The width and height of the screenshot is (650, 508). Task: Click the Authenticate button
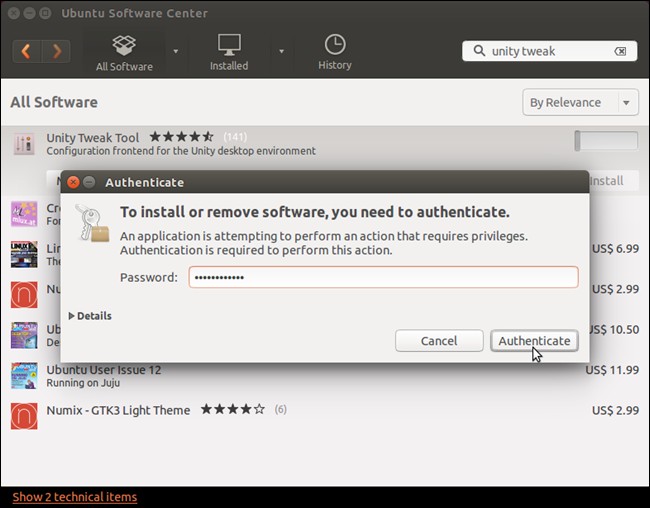point(534,341)
